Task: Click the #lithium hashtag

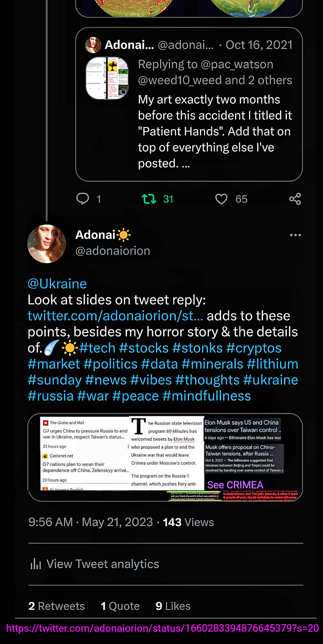Action: click(x=273, y=364)
